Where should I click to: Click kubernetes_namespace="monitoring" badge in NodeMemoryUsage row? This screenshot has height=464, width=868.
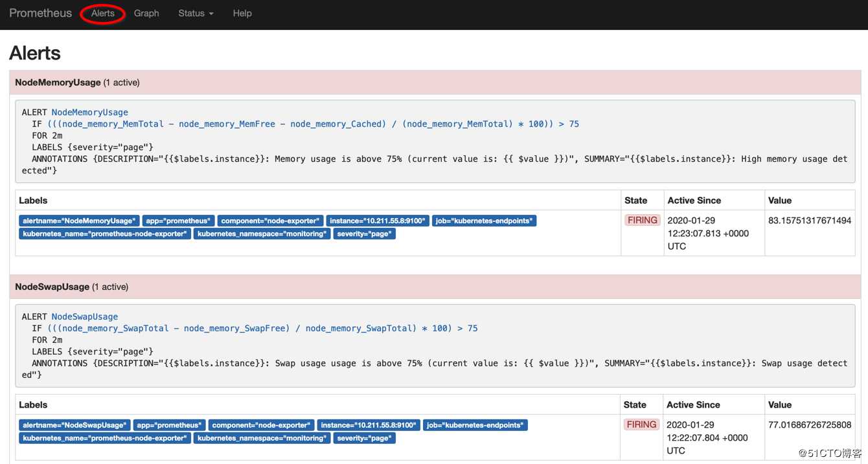tap(262, 234)
